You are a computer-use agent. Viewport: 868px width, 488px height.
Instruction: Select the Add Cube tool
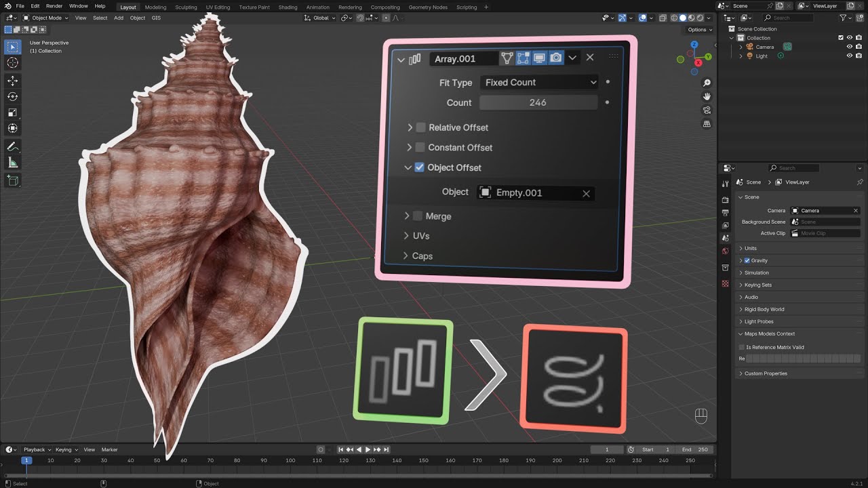(12, 180)
